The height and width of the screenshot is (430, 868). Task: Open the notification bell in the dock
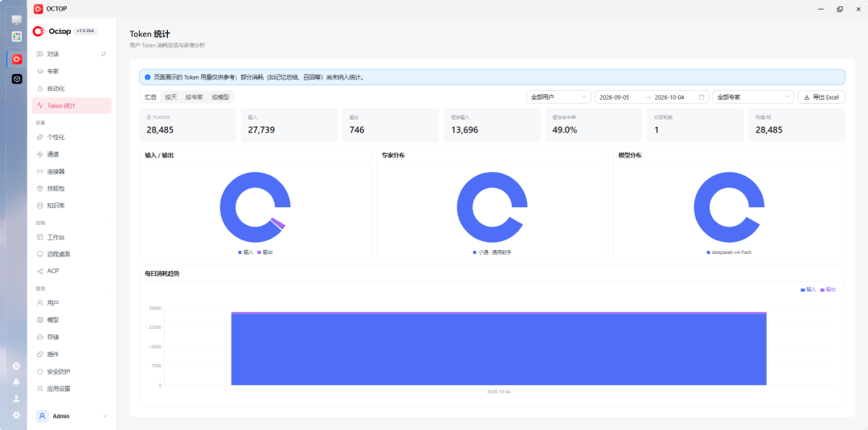pos(17,382)
